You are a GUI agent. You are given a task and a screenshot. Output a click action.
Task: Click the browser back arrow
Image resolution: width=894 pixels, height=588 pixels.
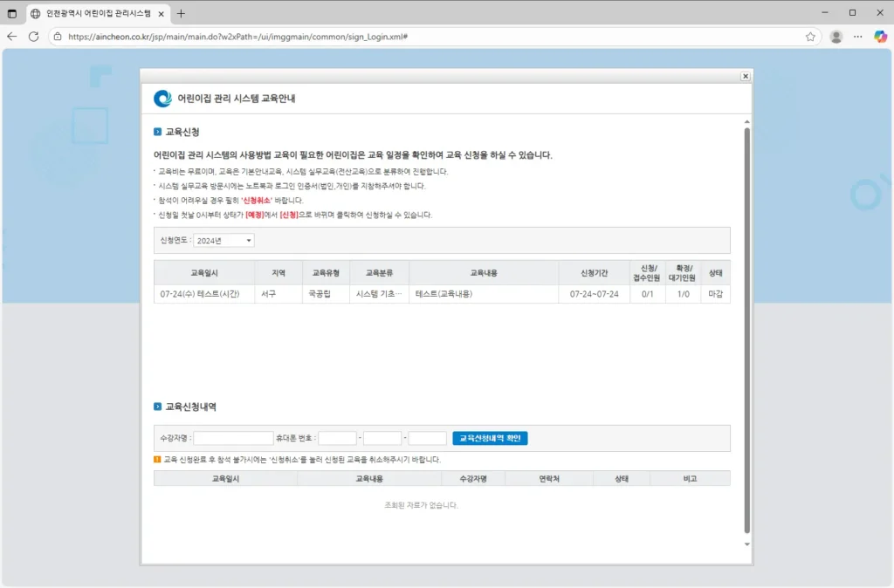click(x=13, y=37)
